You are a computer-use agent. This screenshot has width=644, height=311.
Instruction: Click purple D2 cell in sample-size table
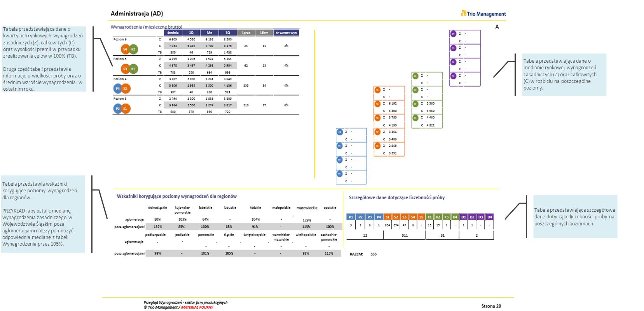(x=472, y=217)
